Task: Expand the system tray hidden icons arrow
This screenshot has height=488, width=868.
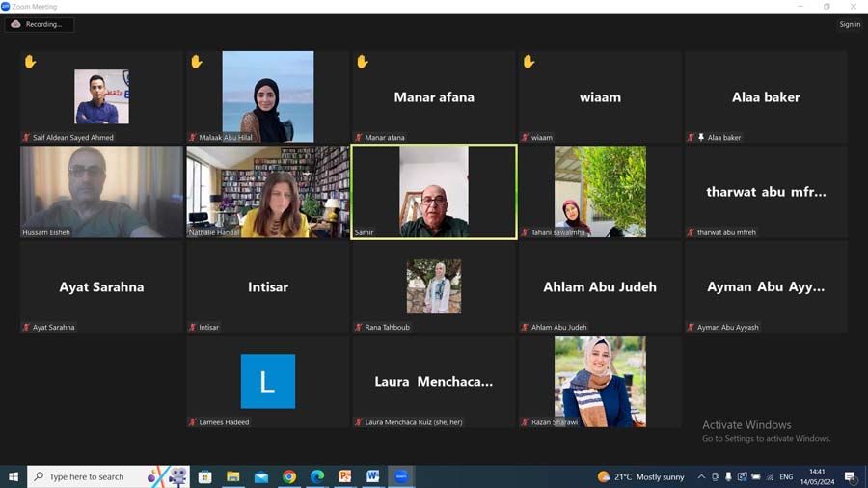Action: pyautogui.click(x=701, y=476)
